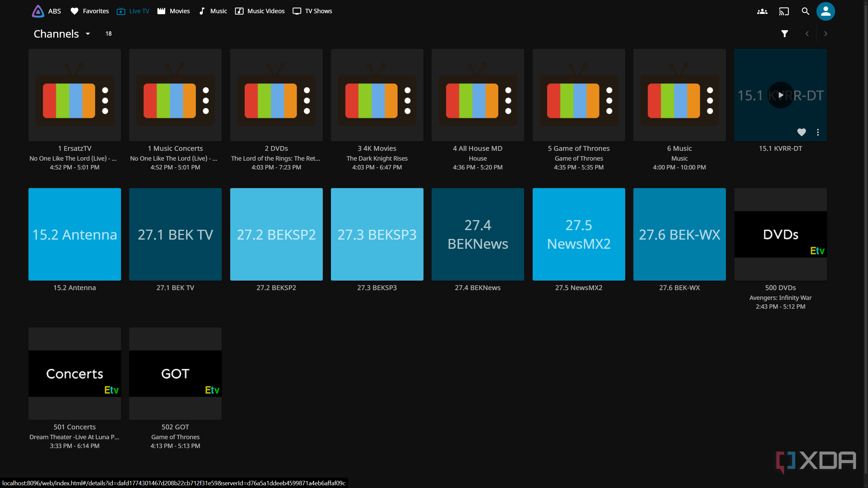Open more options for 15.1 KVRR-DT

coord(818,132)
